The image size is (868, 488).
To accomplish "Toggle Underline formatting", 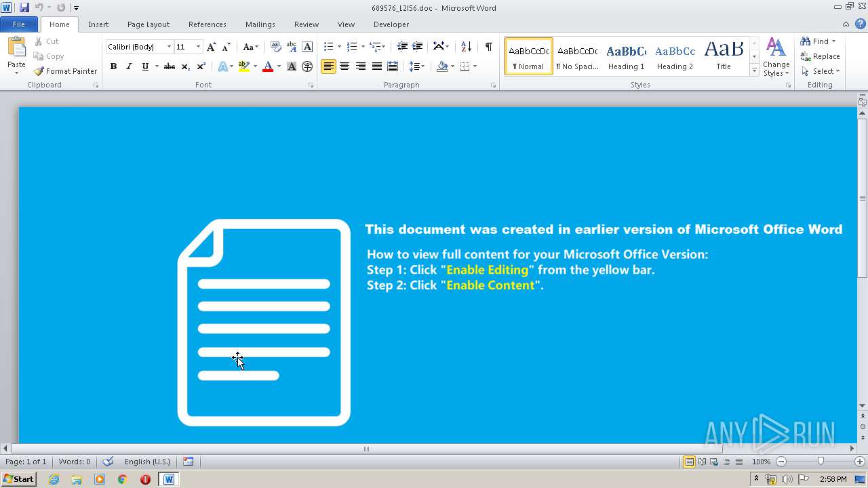I will tap(145, 66).
